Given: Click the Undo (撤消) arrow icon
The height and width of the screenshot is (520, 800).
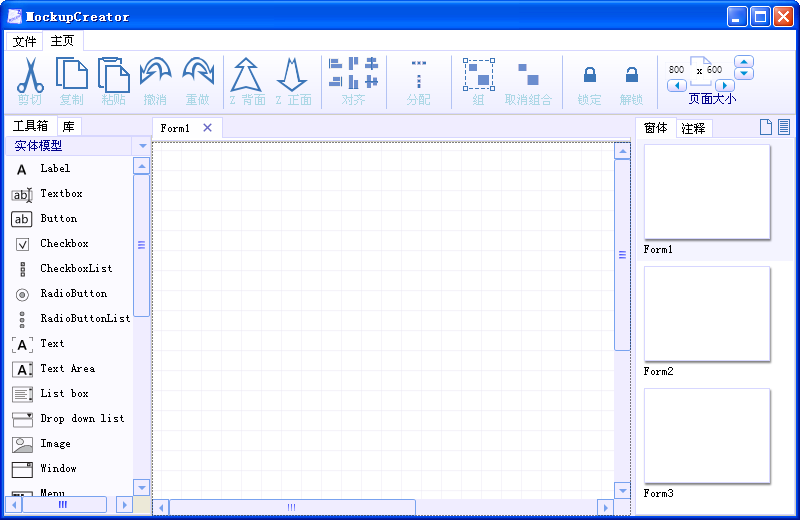Looking at the screenshot, I should click(x=155, y=71).
